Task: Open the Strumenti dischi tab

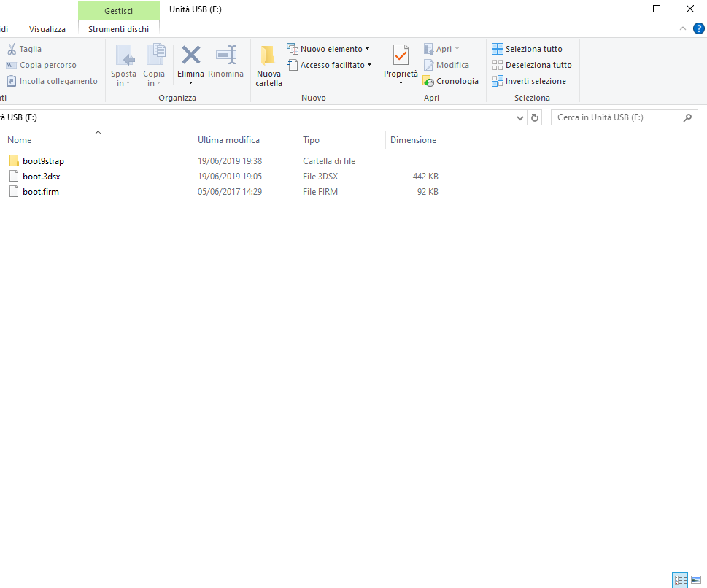Action: click(x=119, y=29)
